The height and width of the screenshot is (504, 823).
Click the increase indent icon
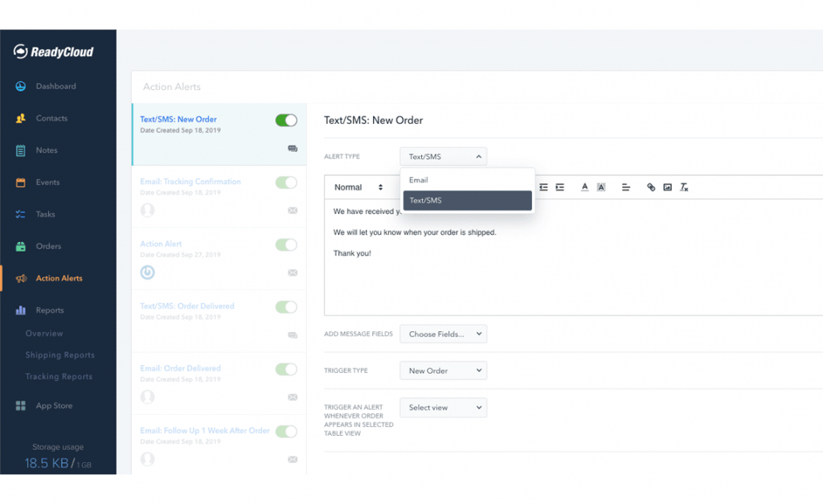tap(559, 187)
